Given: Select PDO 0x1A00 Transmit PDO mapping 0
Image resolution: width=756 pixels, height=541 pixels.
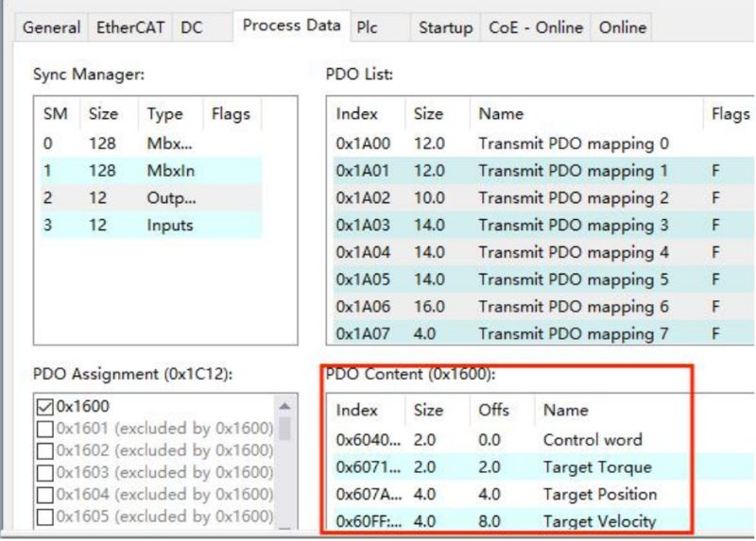Looking at the screenshot, I should (x=542, y=144).
